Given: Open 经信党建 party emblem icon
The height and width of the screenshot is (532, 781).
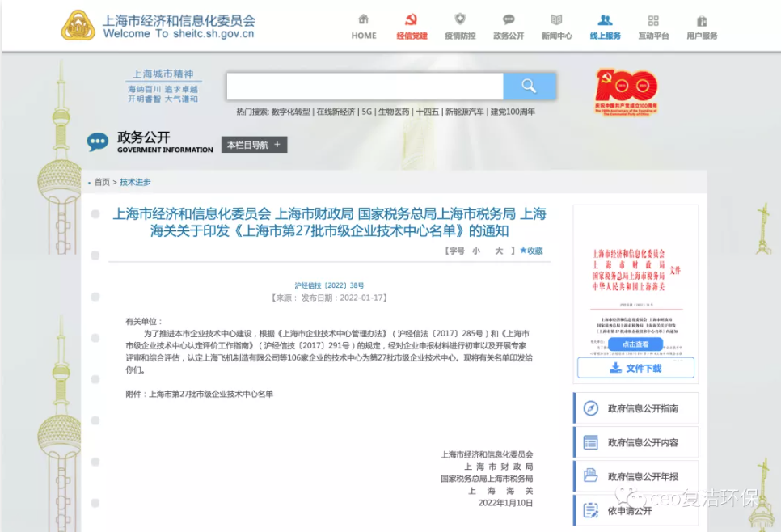Looking at the screenshot, I should point(411,20).
